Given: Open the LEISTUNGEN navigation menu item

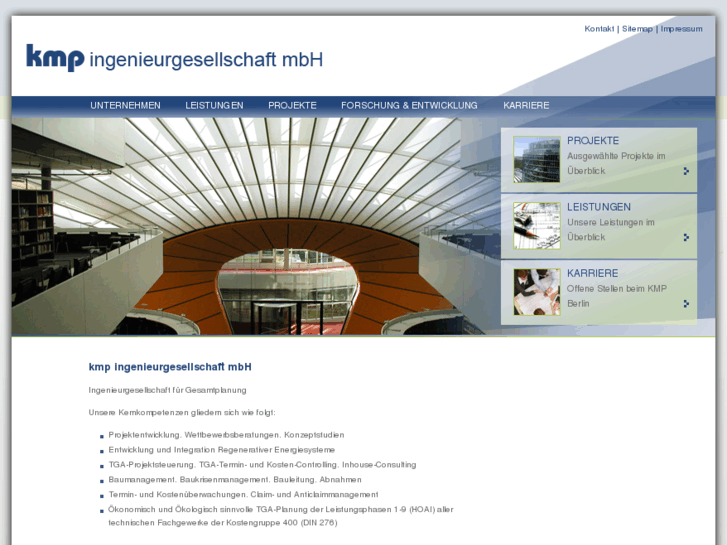Looking at the screenshot, I should coord(214,105).
